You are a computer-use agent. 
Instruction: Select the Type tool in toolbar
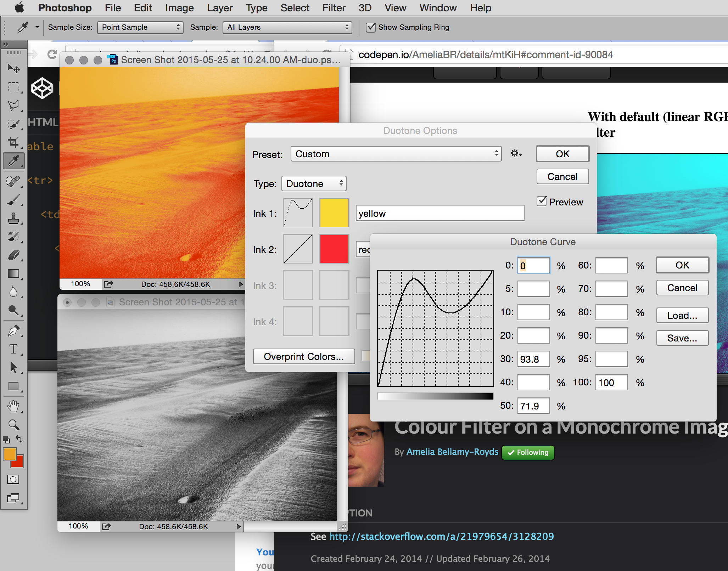click(x=13, y=349)
